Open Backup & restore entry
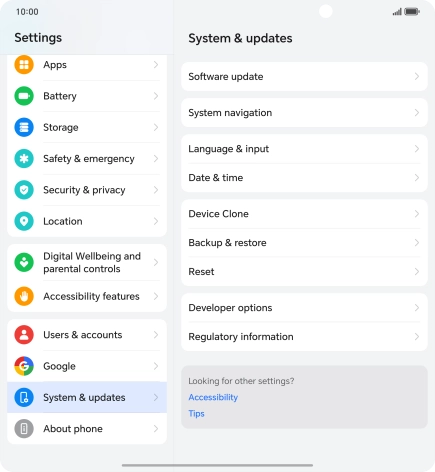The image size is (435, 472). click(x=304, y=243)
